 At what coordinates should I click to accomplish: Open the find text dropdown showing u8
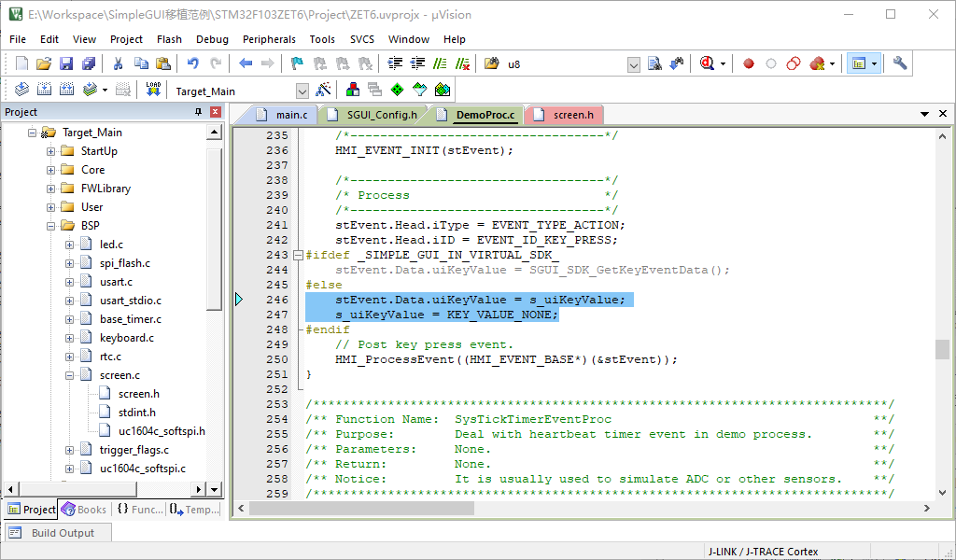pyautogui.click(x=634, y=64)
